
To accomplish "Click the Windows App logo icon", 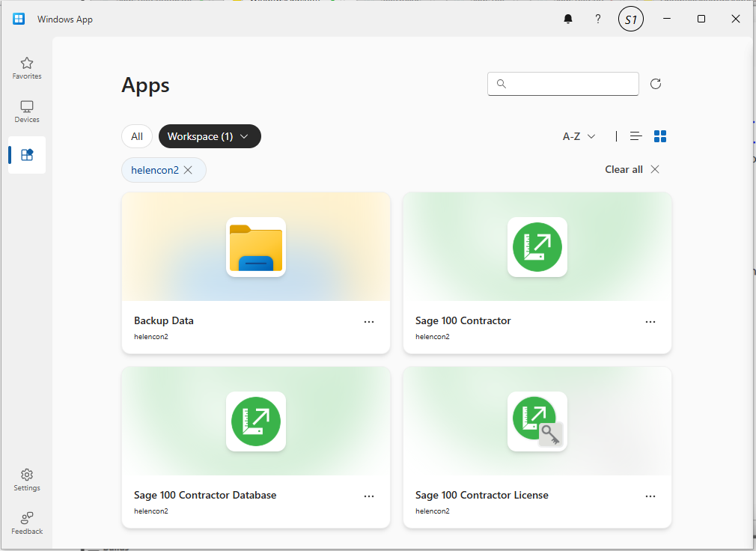I will 19,19.
